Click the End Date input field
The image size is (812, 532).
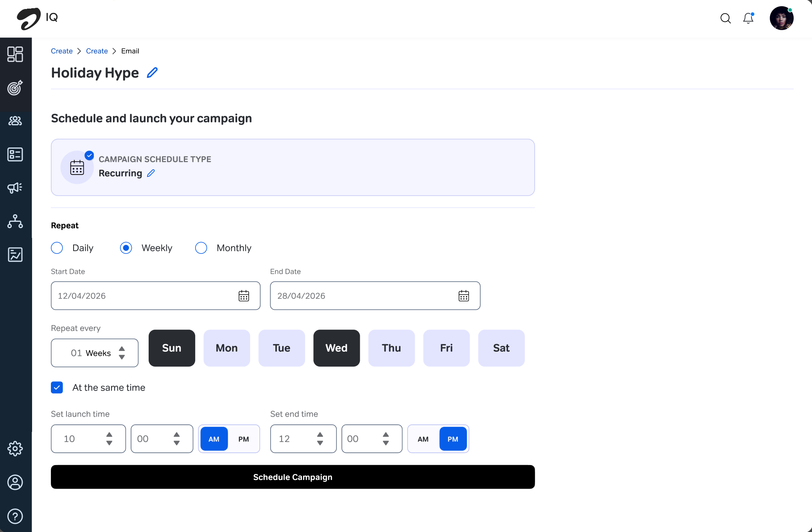pos(375,296)
